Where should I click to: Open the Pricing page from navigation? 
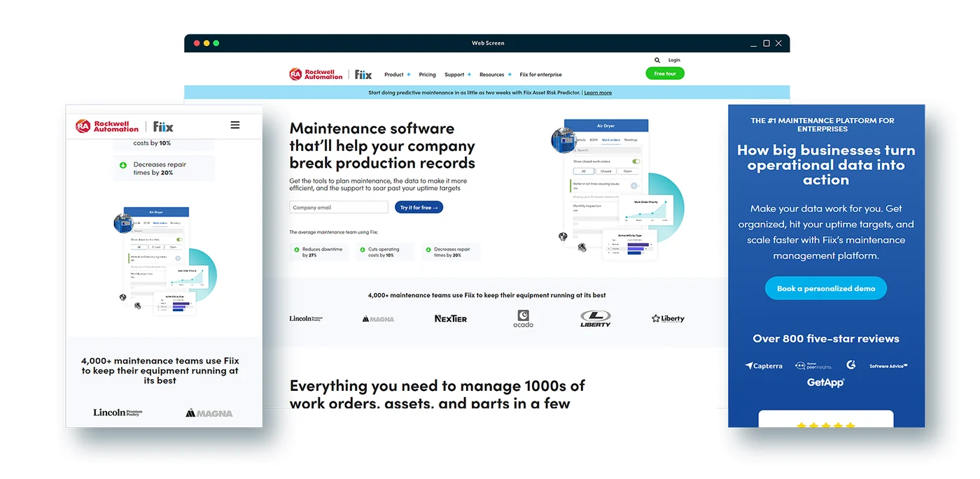point(427,75)
